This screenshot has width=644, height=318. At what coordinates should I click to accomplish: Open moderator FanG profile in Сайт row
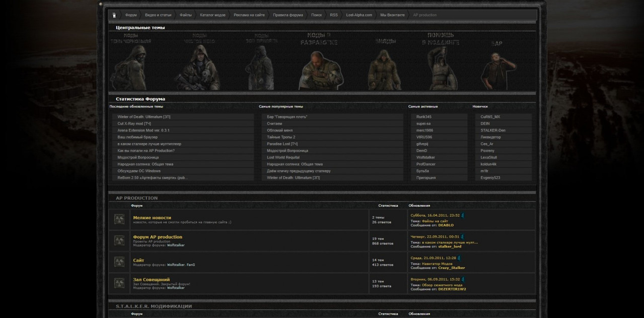coord(191,265)
